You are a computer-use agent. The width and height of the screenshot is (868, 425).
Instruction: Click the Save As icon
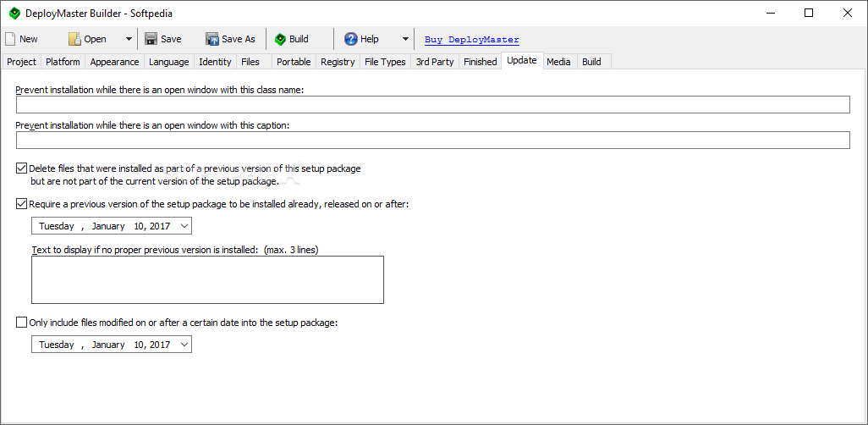tap(212, 39)
